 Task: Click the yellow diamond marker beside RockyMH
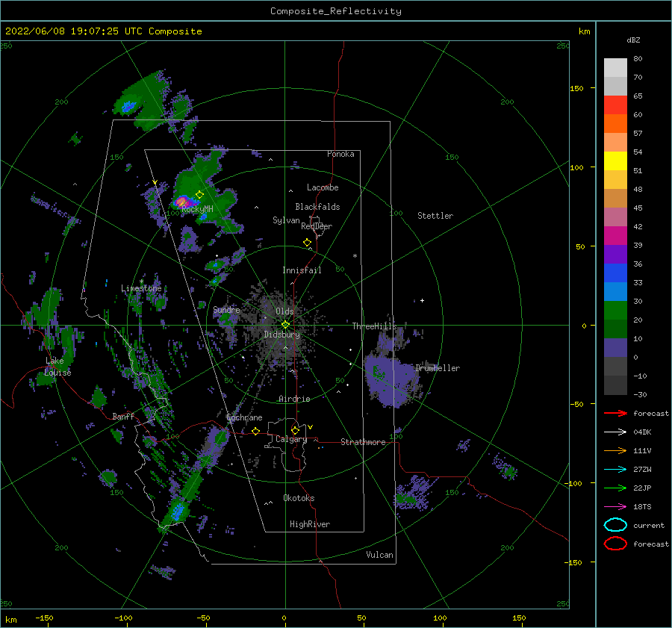tap(199, 195)
